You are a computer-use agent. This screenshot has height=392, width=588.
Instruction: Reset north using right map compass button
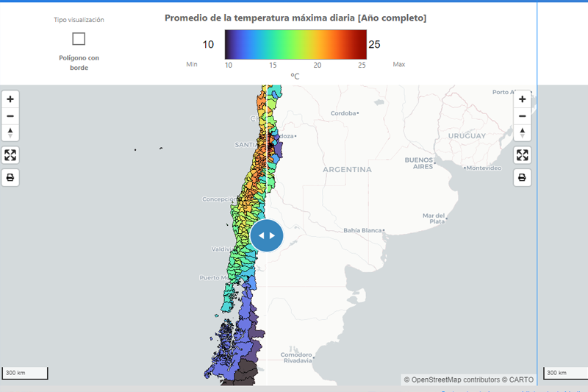click(522, 132)
